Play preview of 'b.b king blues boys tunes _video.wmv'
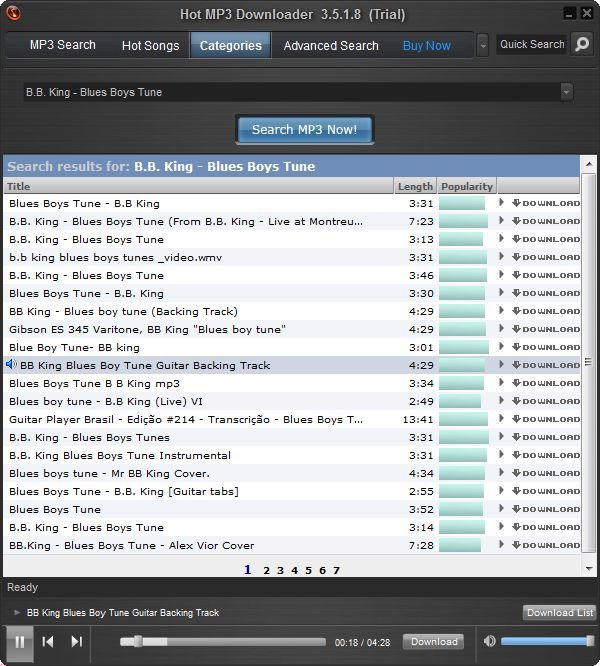Screen dimensions: 600x666 (501, 257)
